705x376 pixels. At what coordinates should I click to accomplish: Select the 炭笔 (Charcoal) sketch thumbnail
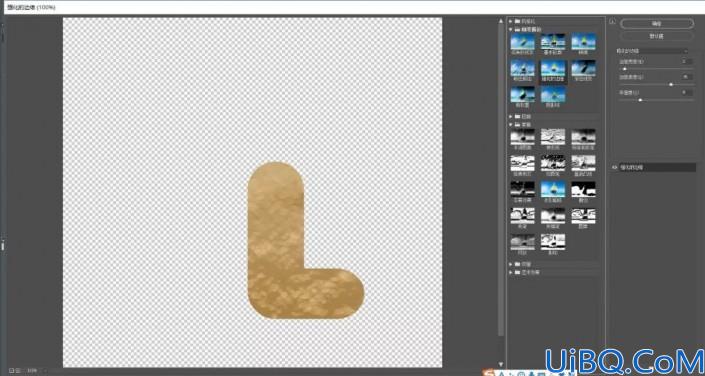tap(522, 215)
